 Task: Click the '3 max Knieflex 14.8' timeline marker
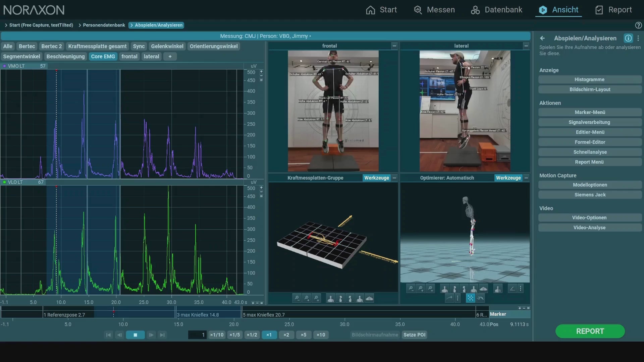198,315
